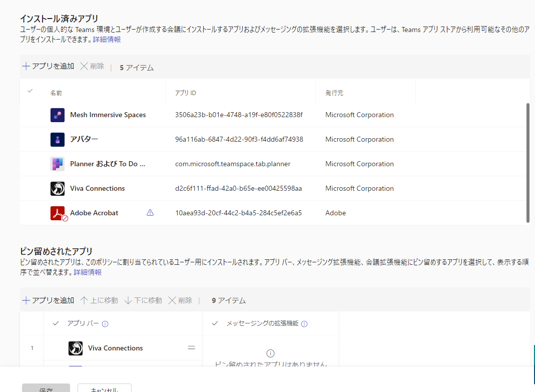This screenshot has width=535, height=392.
Task: Add an app to pinned apps
Action: (x=48, y=300)
